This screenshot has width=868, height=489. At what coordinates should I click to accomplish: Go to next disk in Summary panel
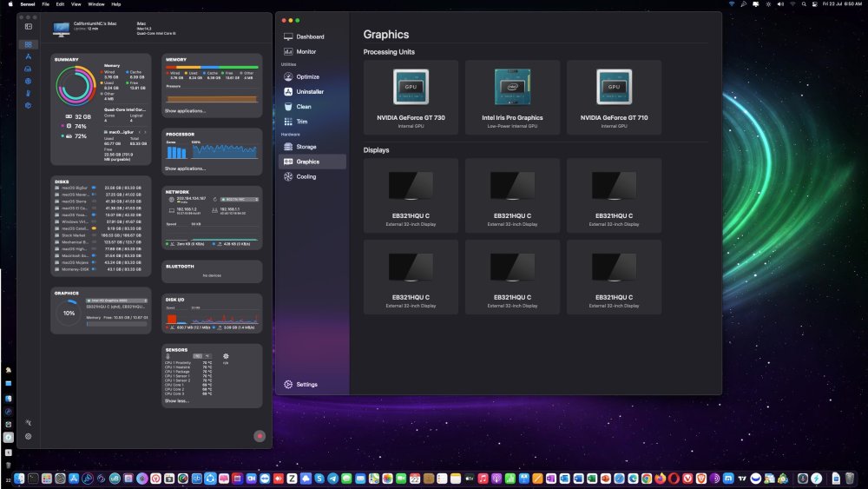coord(146,132)
